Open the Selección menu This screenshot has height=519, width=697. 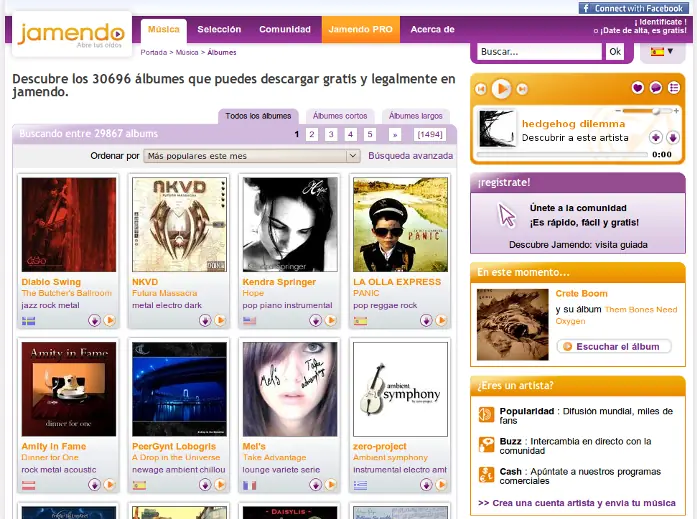(219, 29)
